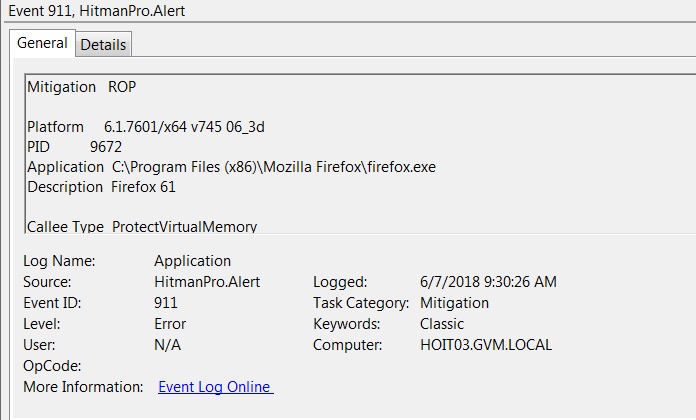Click the Callee Type ProtectVirtualMemory line

coord(142,226)
